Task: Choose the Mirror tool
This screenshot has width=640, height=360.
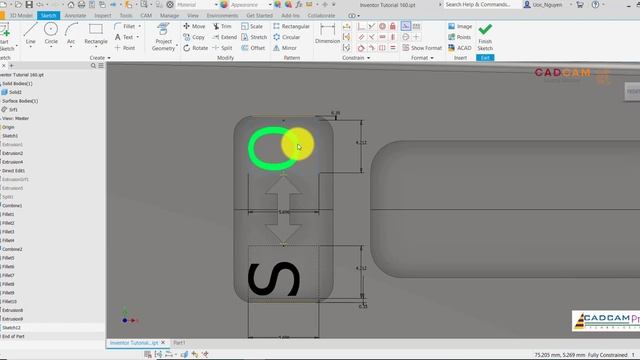Action: pos(285,48)
